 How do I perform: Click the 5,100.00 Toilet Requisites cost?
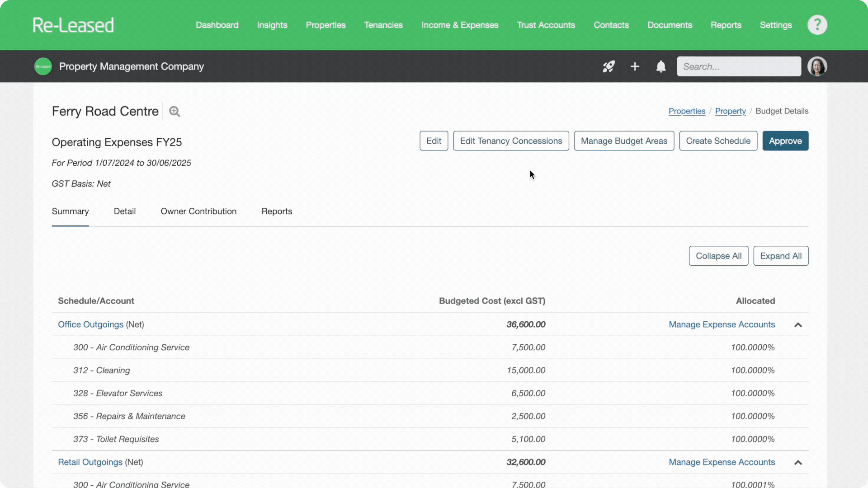pos(528,439)
